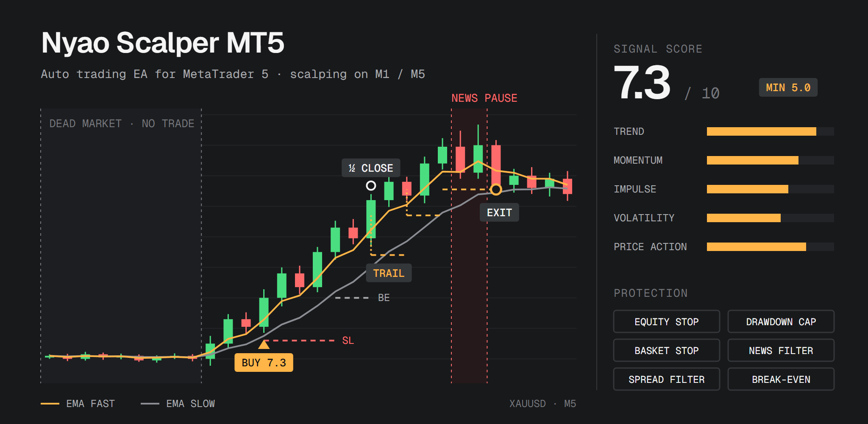Click the orange EXIT circle marker
The width and height of the screenshot is (868, 424).
[x=496, y=189]
